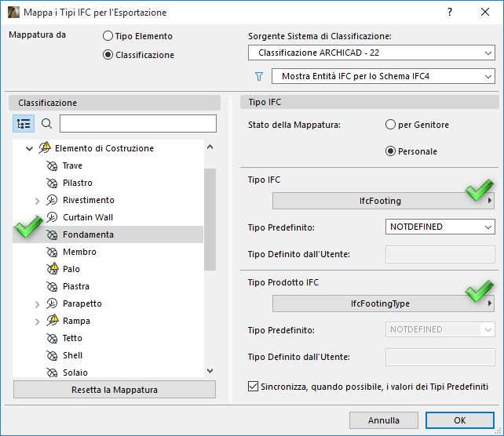Image resolution: width=504 pixels, height=436 pixels.
Task: Click the Trave classification icon
Action: coord(52,165)
